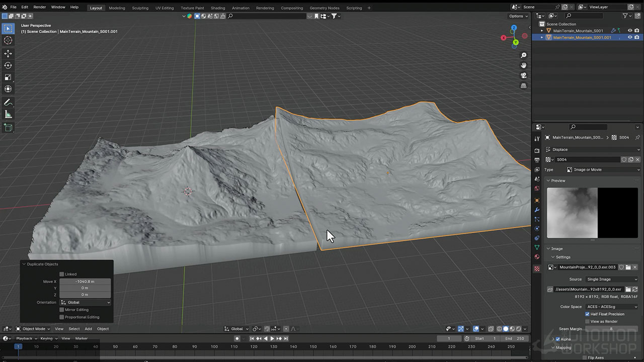Enable the Linked checkbox
Screen dimensions: 644x362
pos(62,274)
